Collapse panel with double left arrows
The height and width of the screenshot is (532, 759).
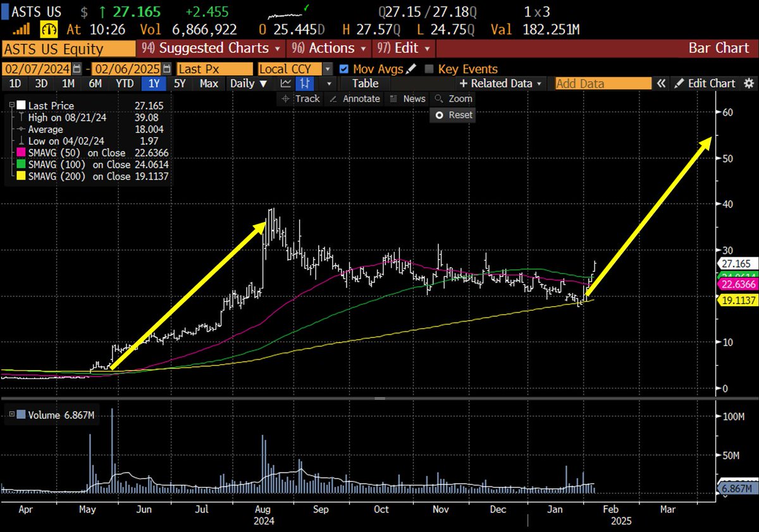point(662,84)
